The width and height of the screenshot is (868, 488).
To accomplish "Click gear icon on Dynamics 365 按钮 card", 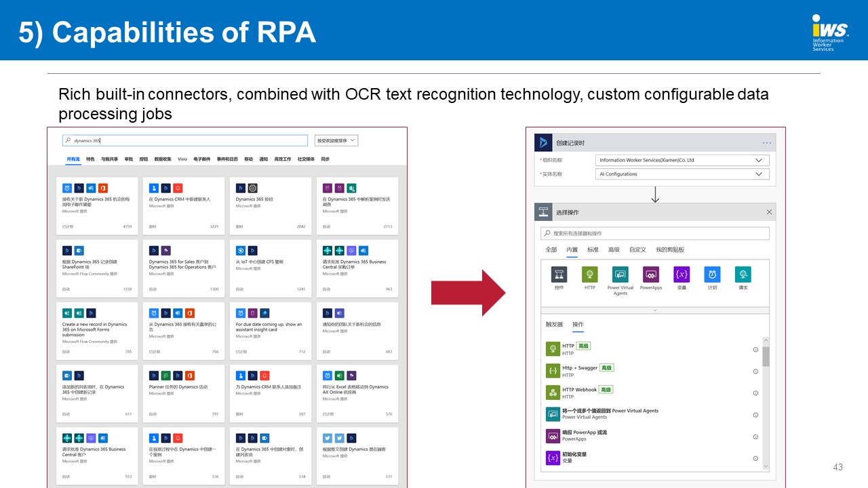I will 253,188.
